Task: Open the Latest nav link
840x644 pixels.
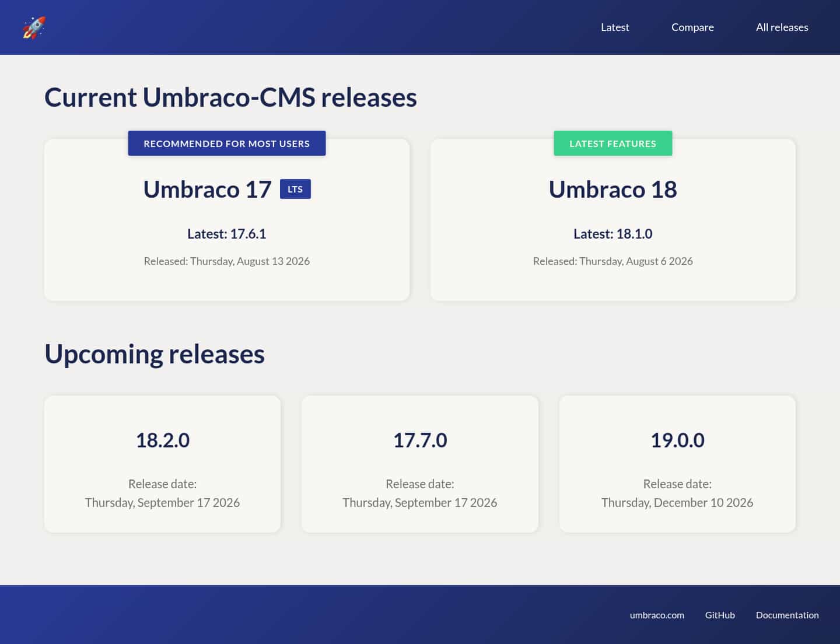Action: click(x=615, y=27)
